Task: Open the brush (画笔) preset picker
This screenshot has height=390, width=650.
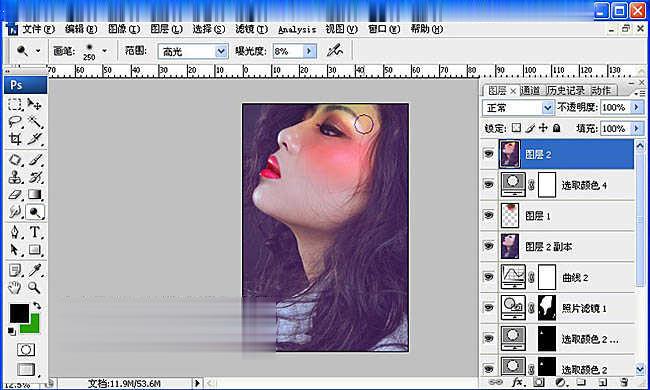Action: [104, 51]
